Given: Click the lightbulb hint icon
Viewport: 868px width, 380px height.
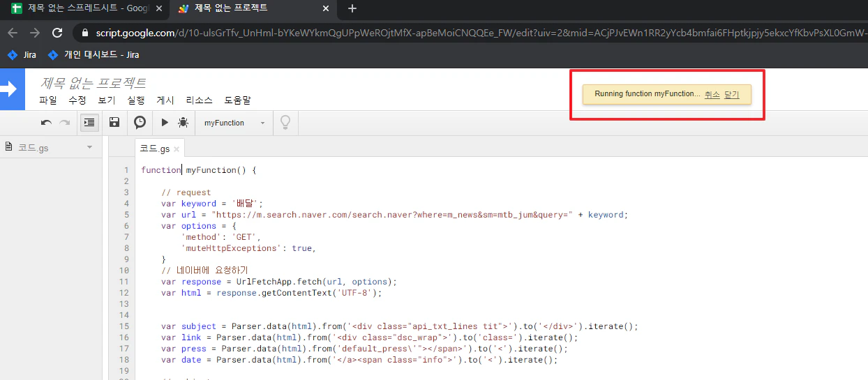Looking at the screenshot, I should pyautogui.click(x=285, y=123).
